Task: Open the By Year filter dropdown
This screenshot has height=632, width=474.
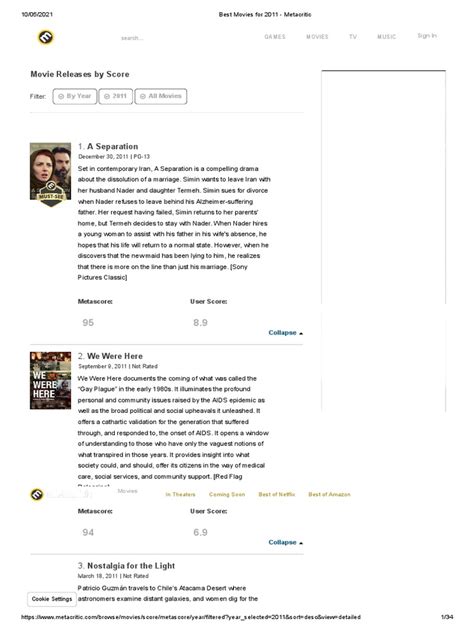Action: 75,96
